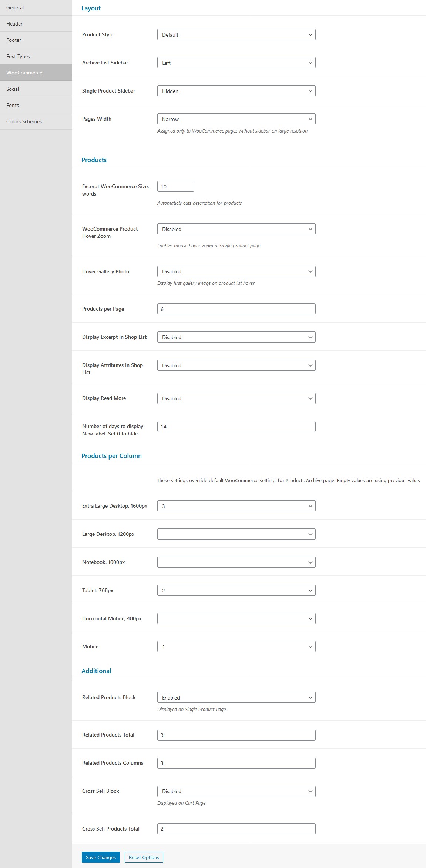Expand the Archive List Sidebar dropdown
Image resolution: width=426 pixels, height=868 pixels.
point(236,63)
